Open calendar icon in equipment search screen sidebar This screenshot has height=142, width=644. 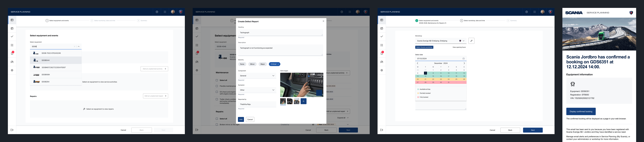click(12, 28)
